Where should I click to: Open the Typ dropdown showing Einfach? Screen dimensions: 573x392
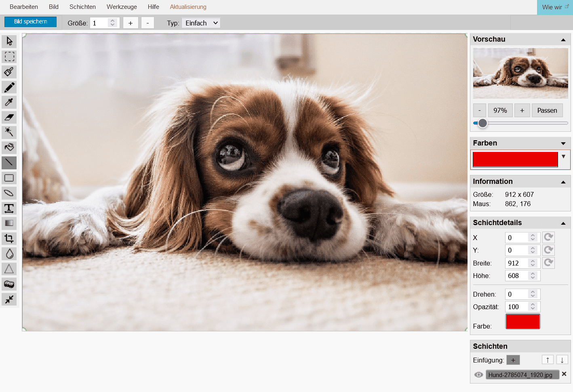[201, 23]
